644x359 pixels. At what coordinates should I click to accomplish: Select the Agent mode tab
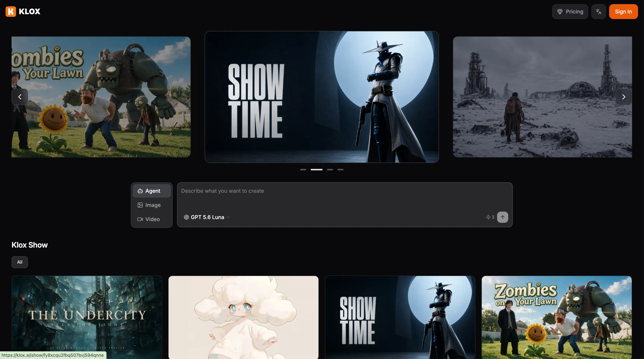(152, 191)
